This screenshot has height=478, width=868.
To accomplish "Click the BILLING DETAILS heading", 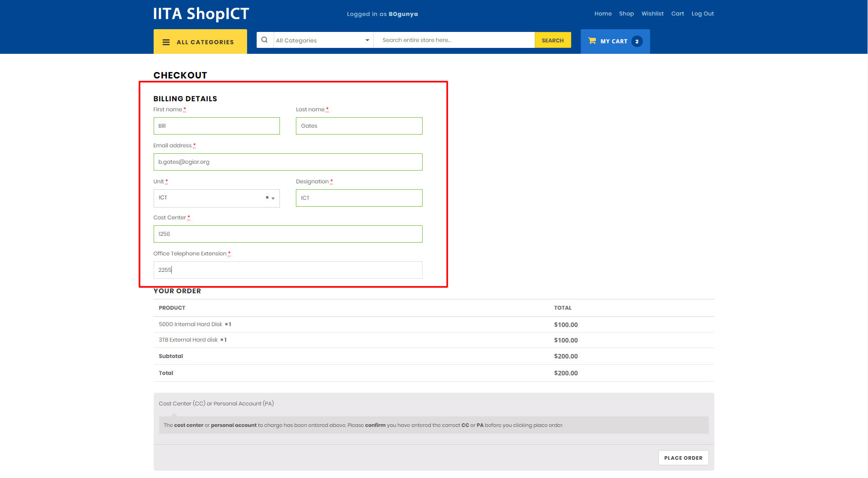I will (185, 99).
